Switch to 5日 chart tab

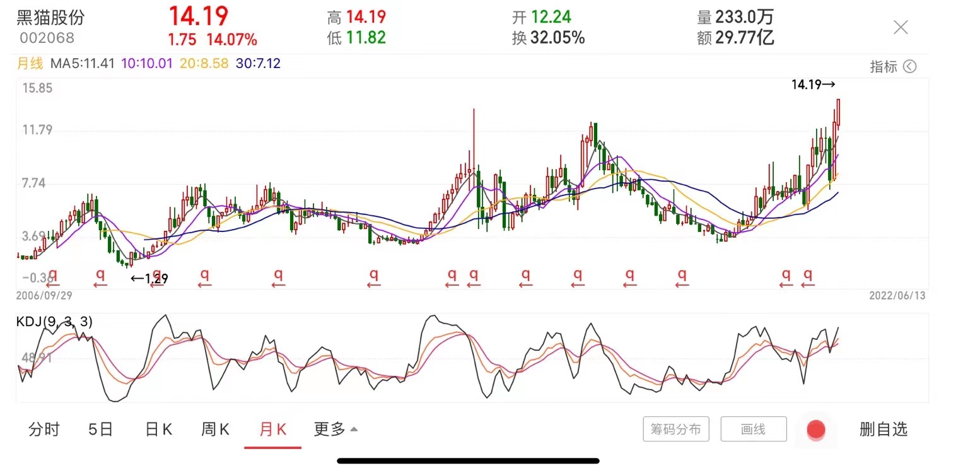point(100,429)
